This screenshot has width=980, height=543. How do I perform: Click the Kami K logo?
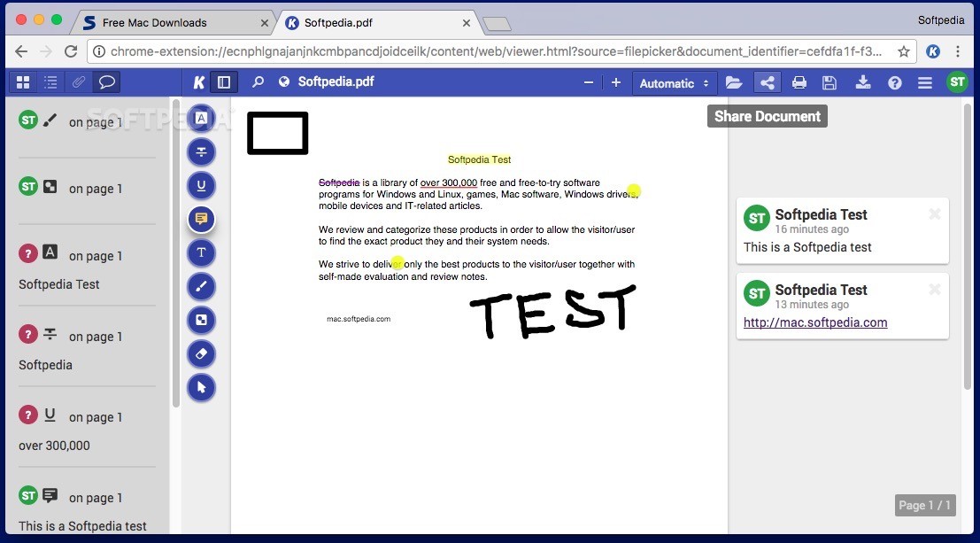[199, 82]
